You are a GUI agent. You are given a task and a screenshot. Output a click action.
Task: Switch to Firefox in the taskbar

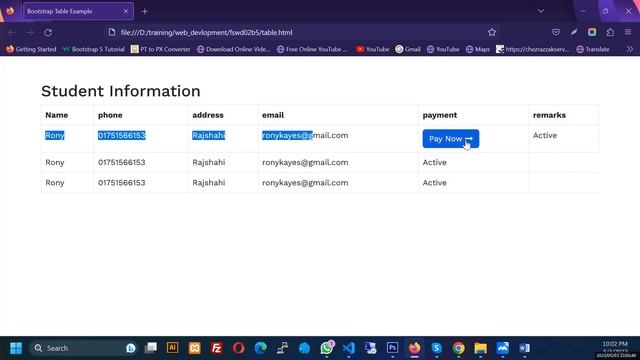click(x=414, y=348)
